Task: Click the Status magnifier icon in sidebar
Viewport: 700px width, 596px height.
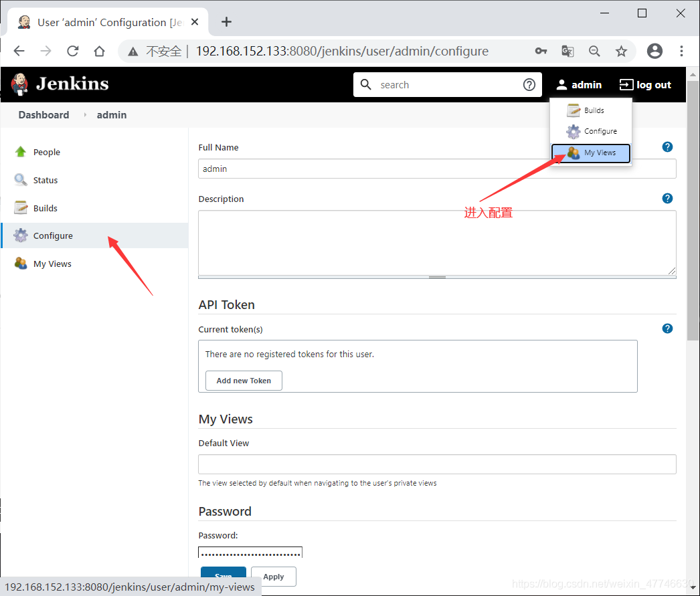Action: [21, 180]
